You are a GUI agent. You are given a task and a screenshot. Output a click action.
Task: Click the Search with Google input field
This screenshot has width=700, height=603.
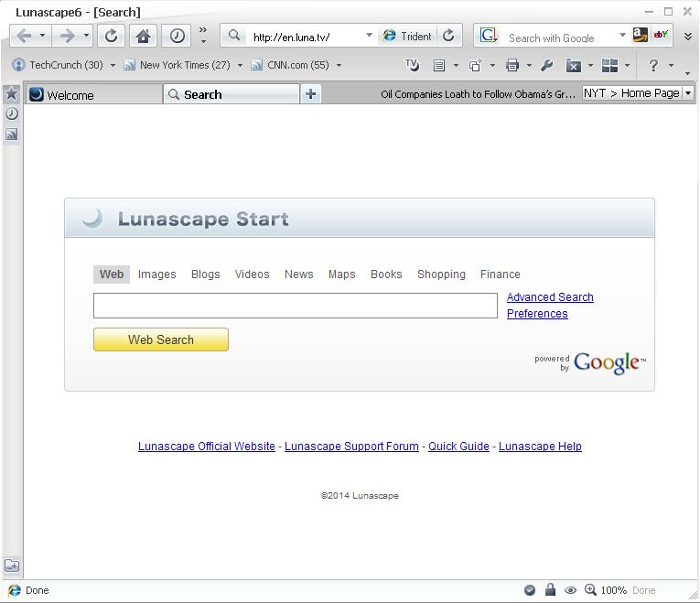point(558,38)
